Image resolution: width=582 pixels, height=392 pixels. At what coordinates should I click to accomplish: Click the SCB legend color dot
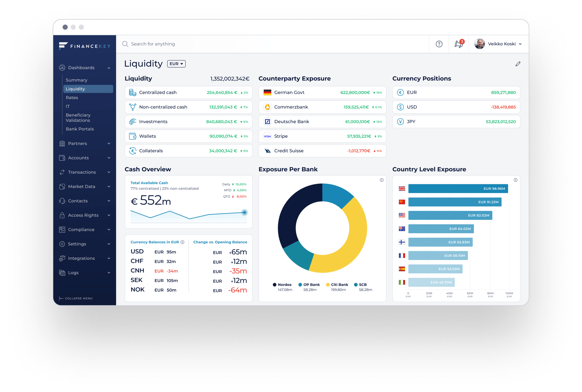356,285
